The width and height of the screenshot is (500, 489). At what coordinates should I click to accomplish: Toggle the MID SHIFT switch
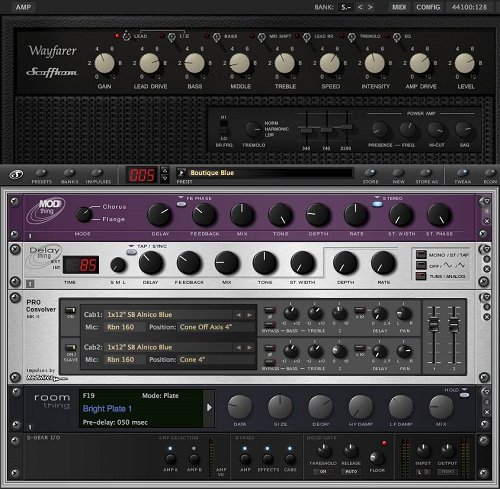(262, 36)
